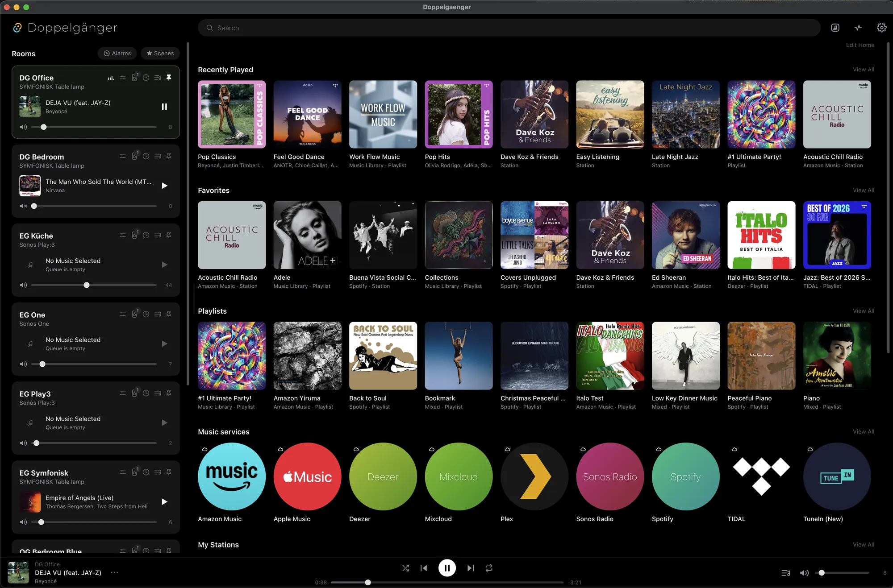Open speaker grouping for DG Bedroom

(134, 156)
